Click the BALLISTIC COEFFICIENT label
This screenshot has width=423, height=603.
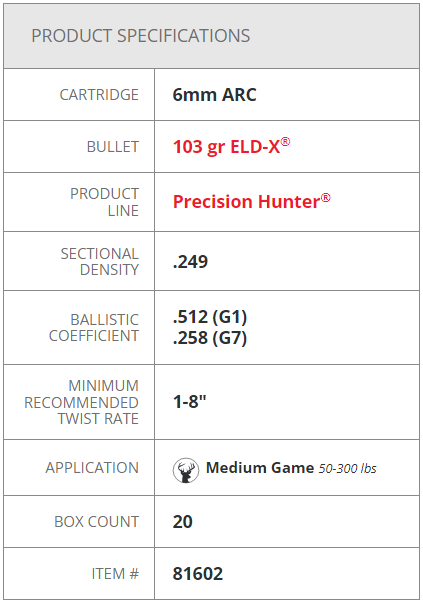click(x=94, y=328)
